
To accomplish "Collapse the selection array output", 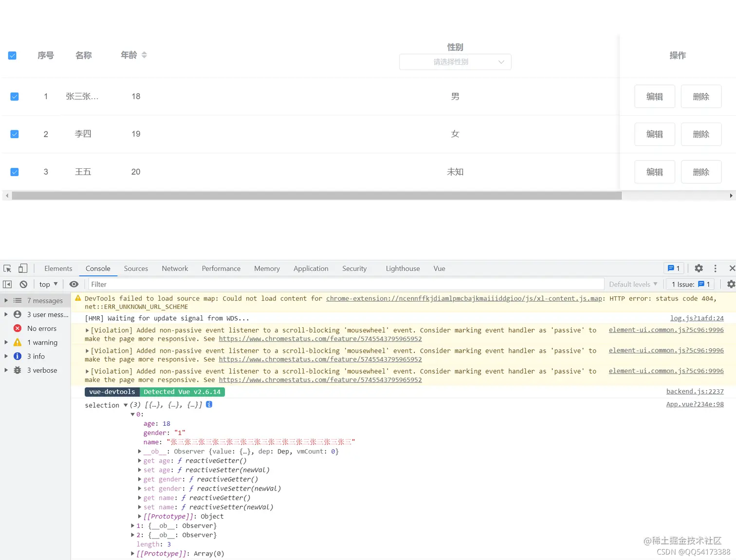I will coord(126,405).
